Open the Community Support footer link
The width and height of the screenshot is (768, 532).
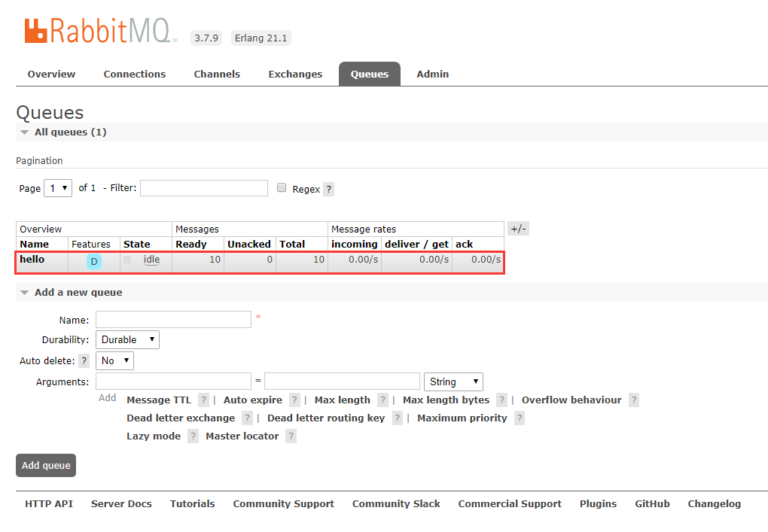(x=284, y=503)
